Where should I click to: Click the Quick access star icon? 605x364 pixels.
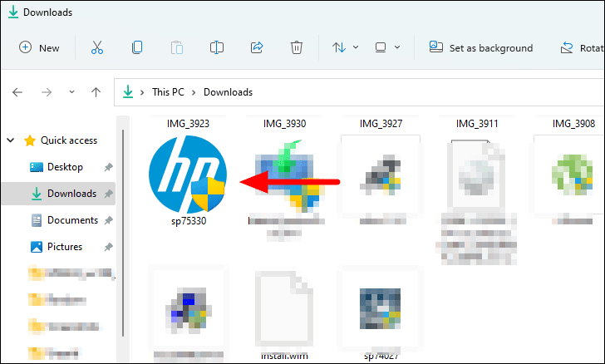(30, 140)
